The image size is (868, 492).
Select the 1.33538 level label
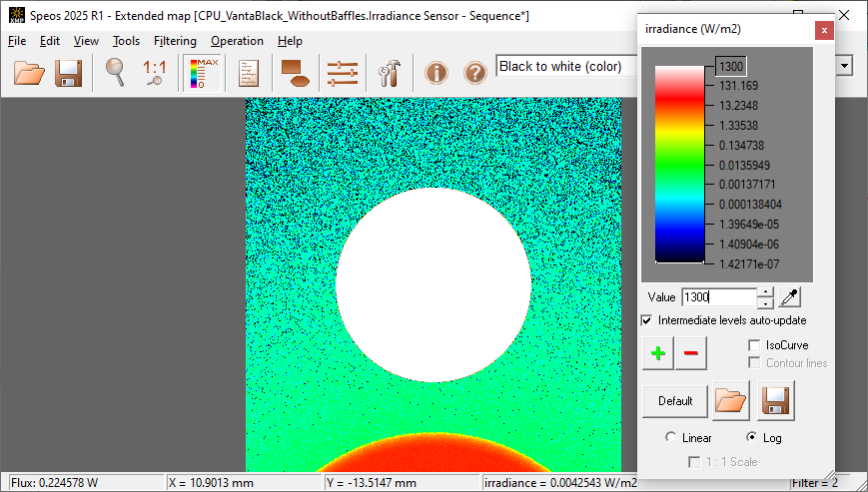click(738, 126)
